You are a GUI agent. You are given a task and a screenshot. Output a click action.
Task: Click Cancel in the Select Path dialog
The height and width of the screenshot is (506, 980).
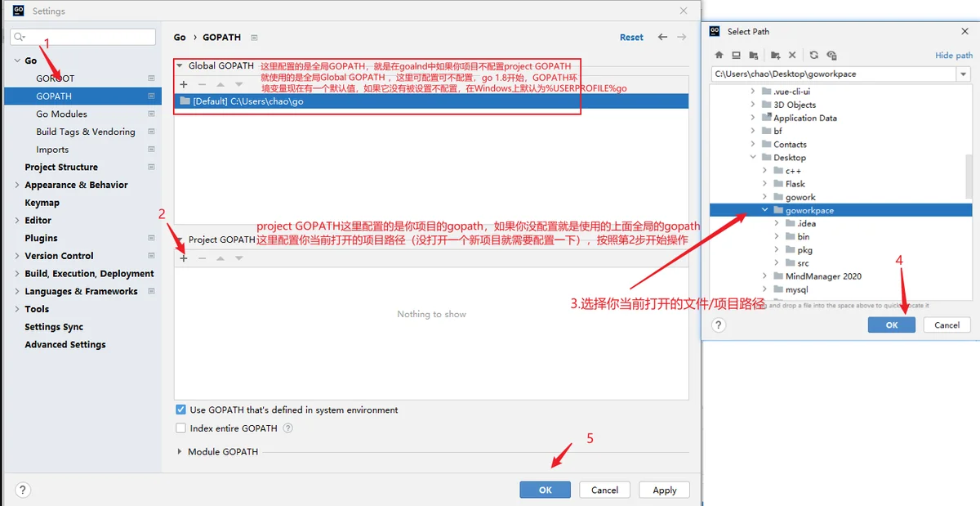(x=947, y=325)
